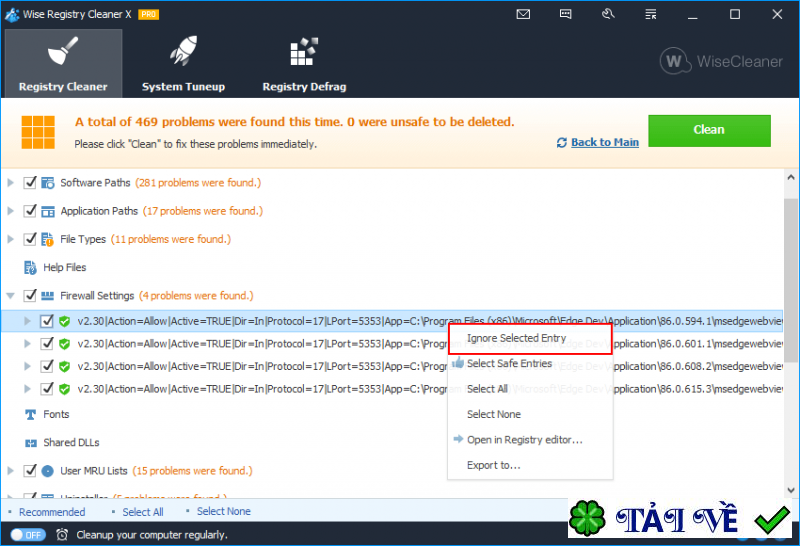Click the User MRU Lists blue circle icon
This screenshot has height=546, width=800.
(x=47, y=471)
